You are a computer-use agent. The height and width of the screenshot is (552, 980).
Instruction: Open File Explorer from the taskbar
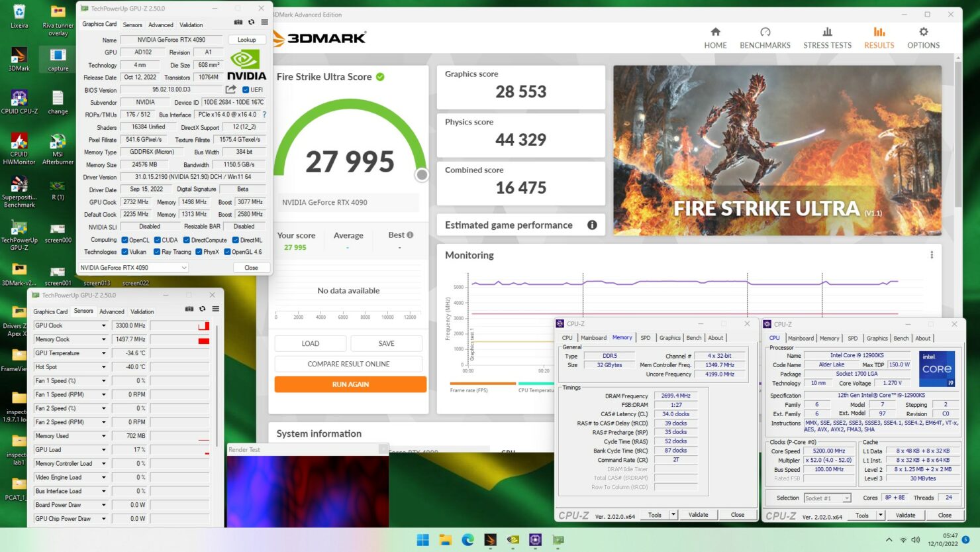[x=445, y=539]
